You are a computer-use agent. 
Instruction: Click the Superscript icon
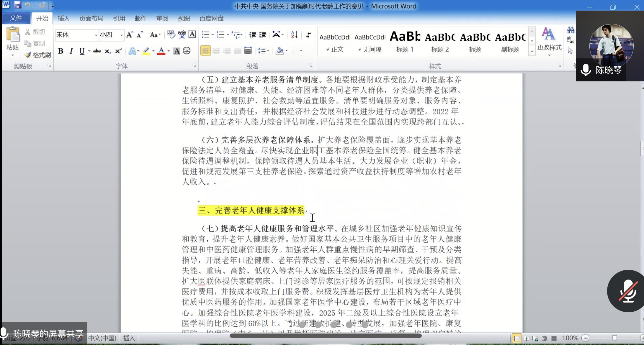(118, 51)
